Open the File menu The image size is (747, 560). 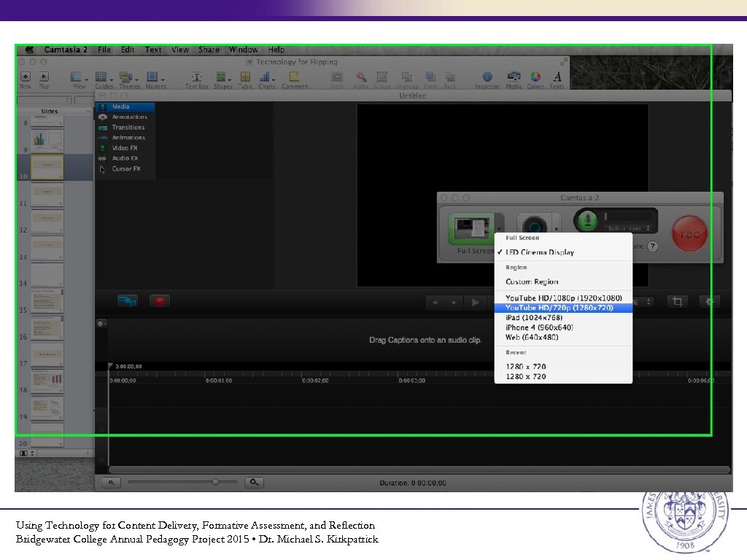tap(104, 50)
